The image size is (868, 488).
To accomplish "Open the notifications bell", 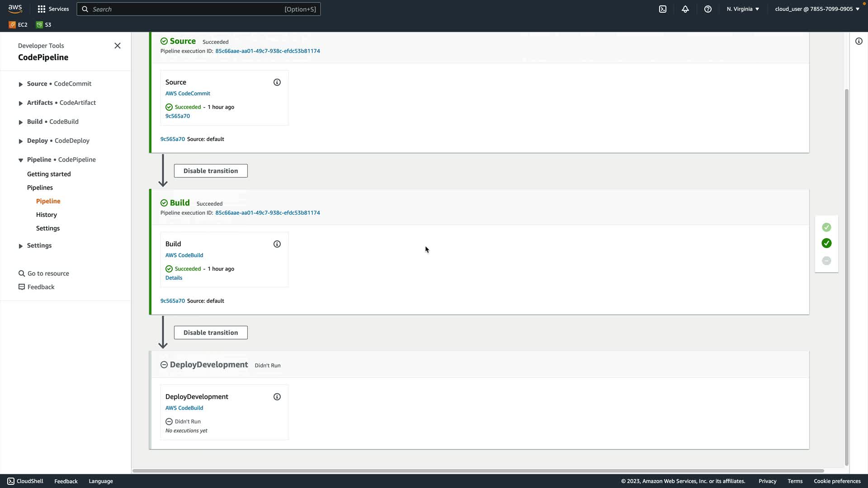I will [x=685, y=9].
